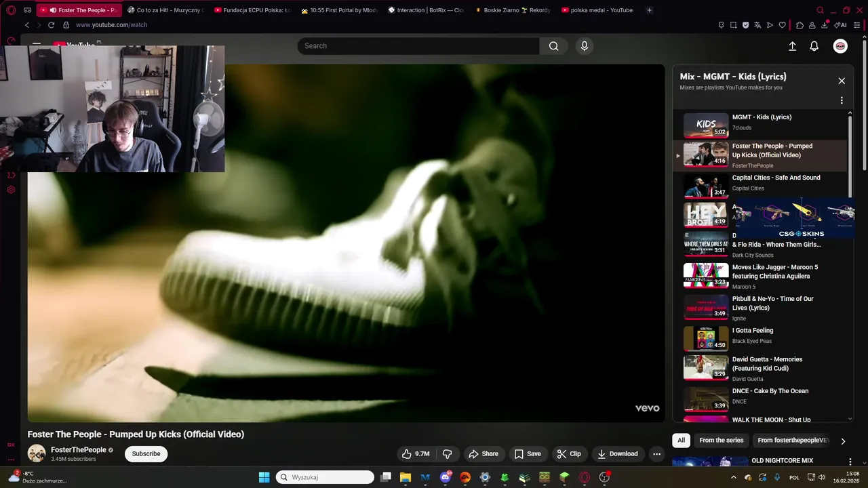The image size is (868, 488).
Task: Open YouTube notifications bell
Action: [x=814, y=46]
